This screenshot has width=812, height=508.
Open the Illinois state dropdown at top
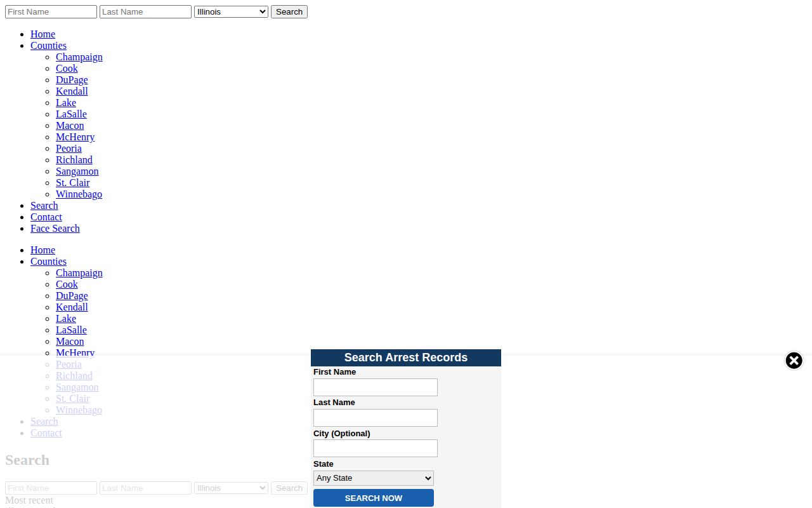point(231,11)
